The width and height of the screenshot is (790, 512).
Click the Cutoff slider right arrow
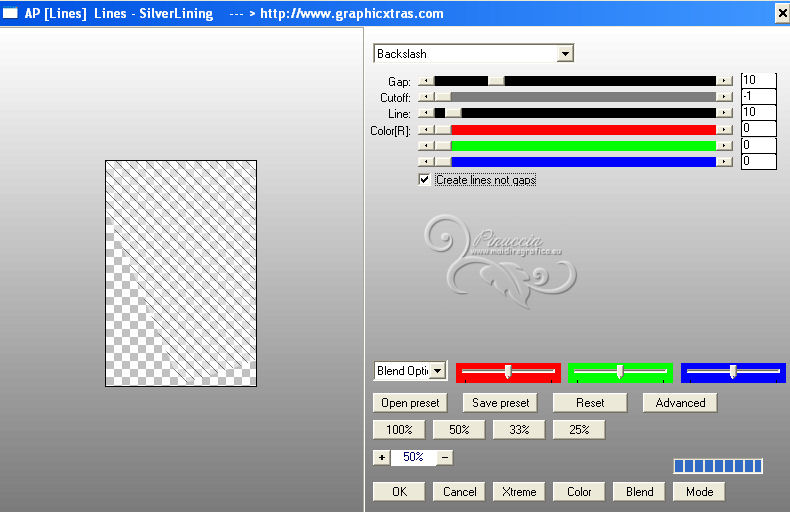725,97
